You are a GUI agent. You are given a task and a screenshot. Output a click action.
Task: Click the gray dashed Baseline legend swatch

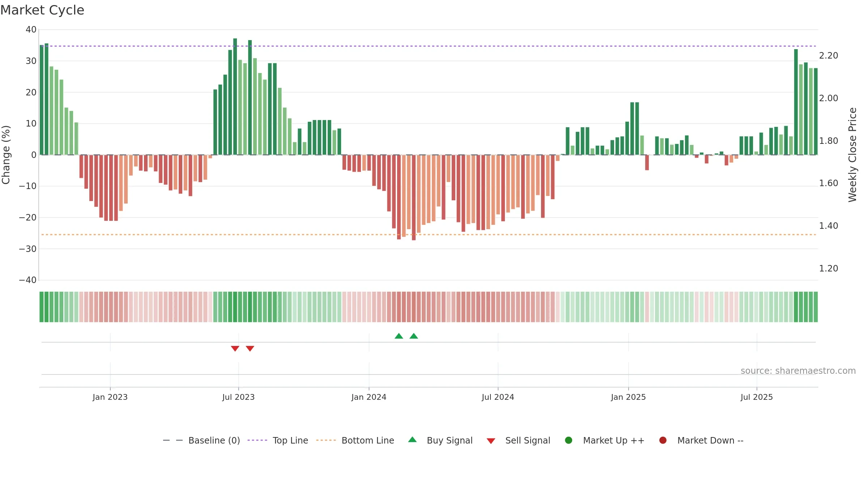coord(173,440)
